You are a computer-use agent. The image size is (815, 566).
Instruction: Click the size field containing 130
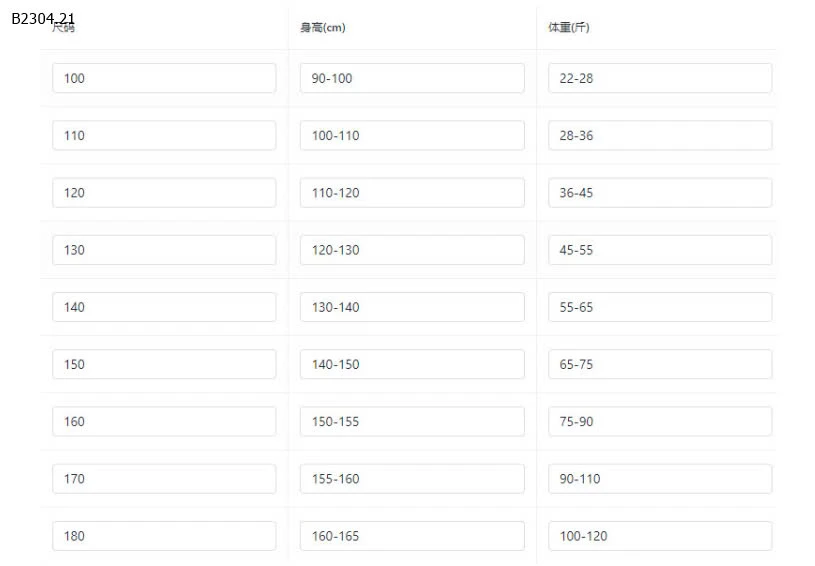coord(164,250)
